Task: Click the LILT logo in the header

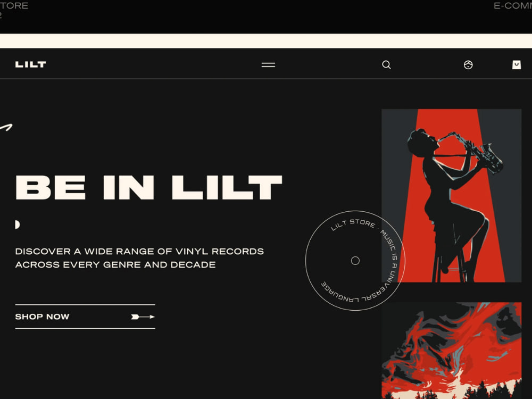Action: [30, 64]
